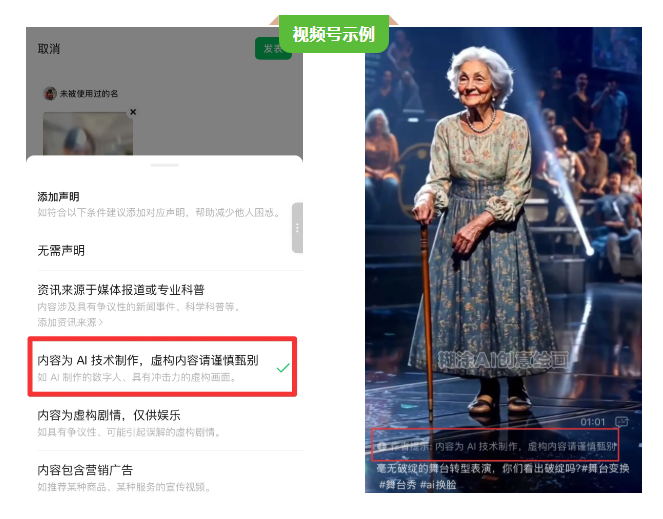Select 内容为 AI 技术制作 declaration
Screen dimensions: 663x519
click(x=162, y=367)
